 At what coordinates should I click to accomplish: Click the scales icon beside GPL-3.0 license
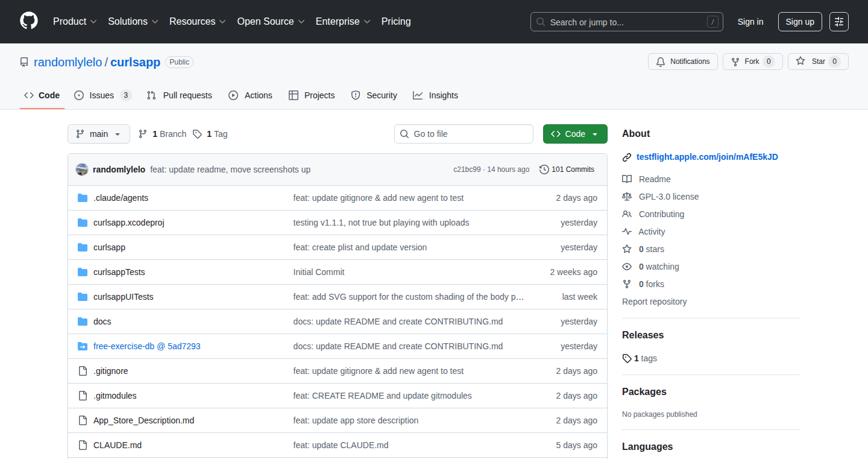(x=627, y=197)
